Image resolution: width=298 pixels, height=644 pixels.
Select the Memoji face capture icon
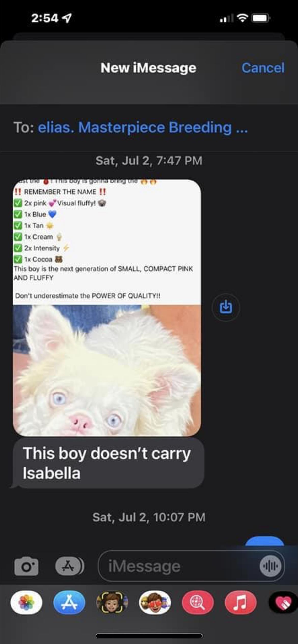click(112, 602)
